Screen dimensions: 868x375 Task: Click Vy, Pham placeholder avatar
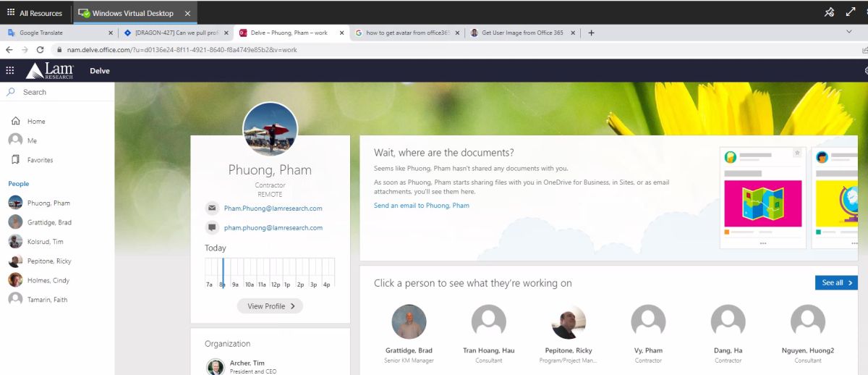(648, 321)
